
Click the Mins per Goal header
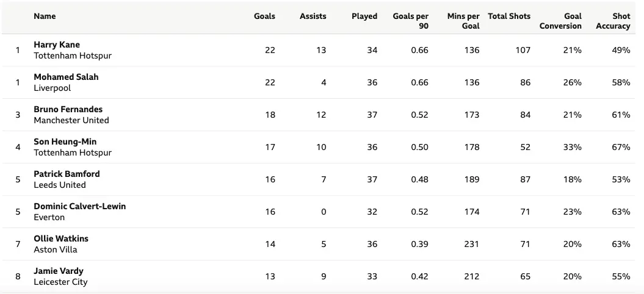pyautogui.click(x=463, y=21)
